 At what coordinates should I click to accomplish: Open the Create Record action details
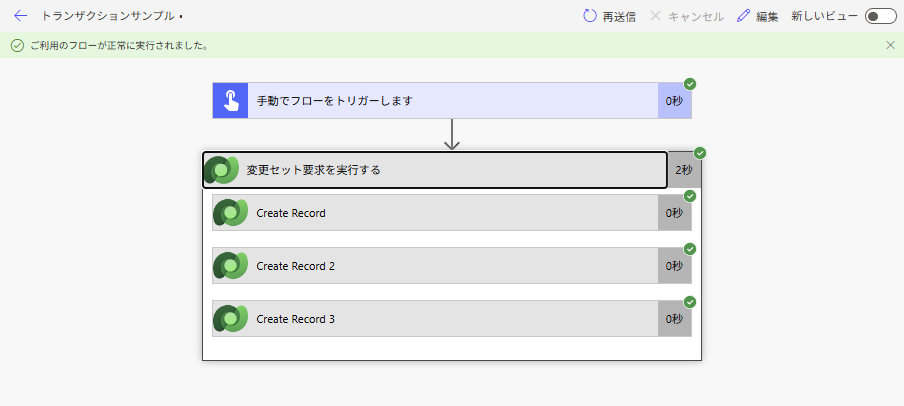tap(450, 213)
